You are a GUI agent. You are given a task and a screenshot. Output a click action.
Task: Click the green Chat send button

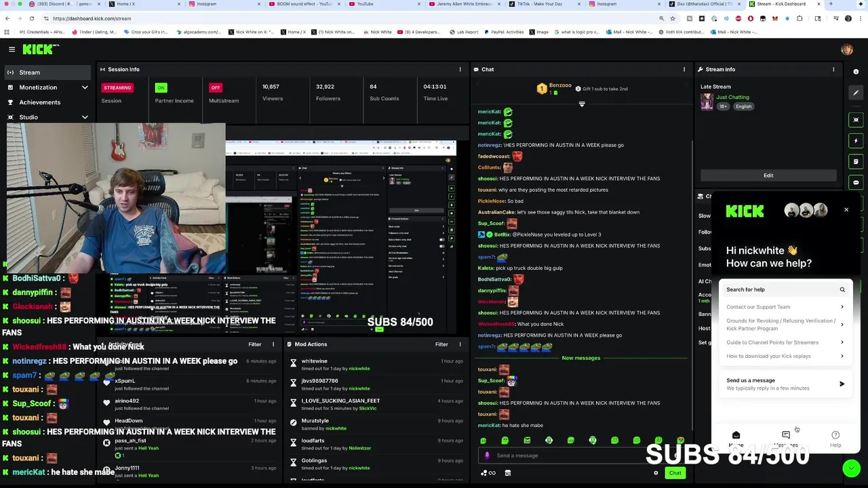click(675, 473)
